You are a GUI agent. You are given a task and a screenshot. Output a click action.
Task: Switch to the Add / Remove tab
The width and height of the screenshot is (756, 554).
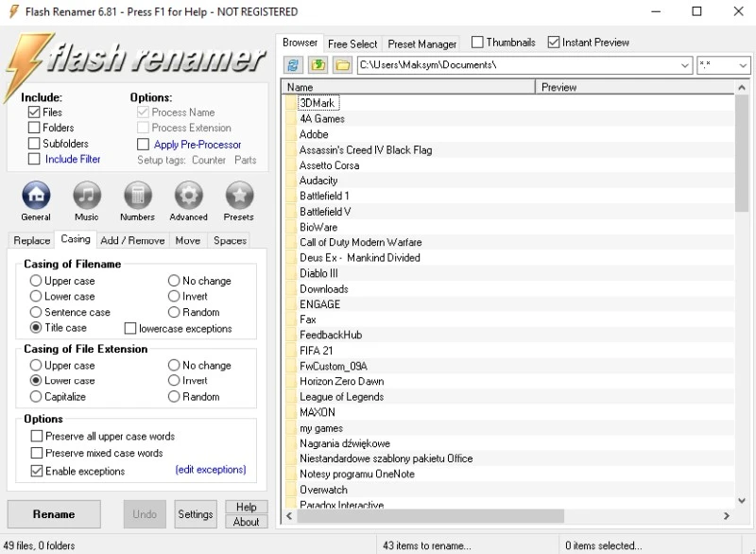click(132, 240)
